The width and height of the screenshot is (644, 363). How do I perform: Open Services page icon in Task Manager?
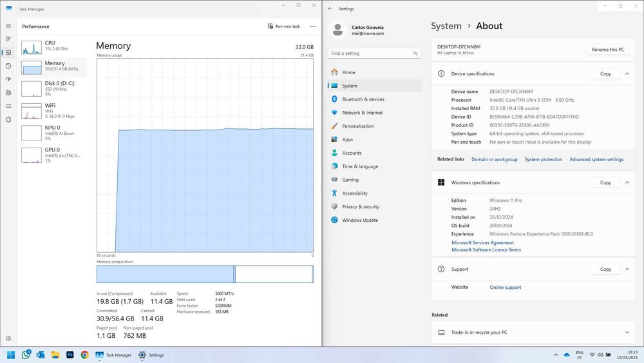point(8,120)
